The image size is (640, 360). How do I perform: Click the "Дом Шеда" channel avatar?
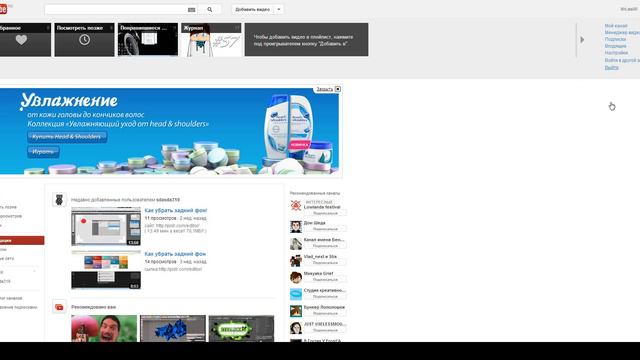(x=296, y=227)
